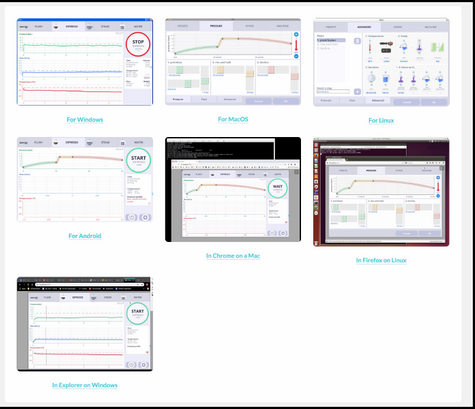Click the red STOP circle in the Windows screenshot
The image size is (475, 409).
(138, 44)
